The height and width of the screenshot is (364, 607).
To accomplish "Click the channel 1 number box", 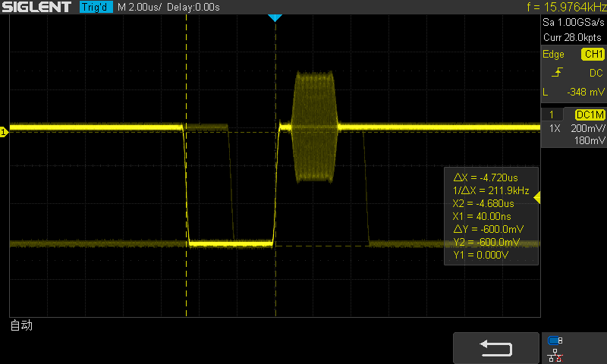I will tap(552, 115).
